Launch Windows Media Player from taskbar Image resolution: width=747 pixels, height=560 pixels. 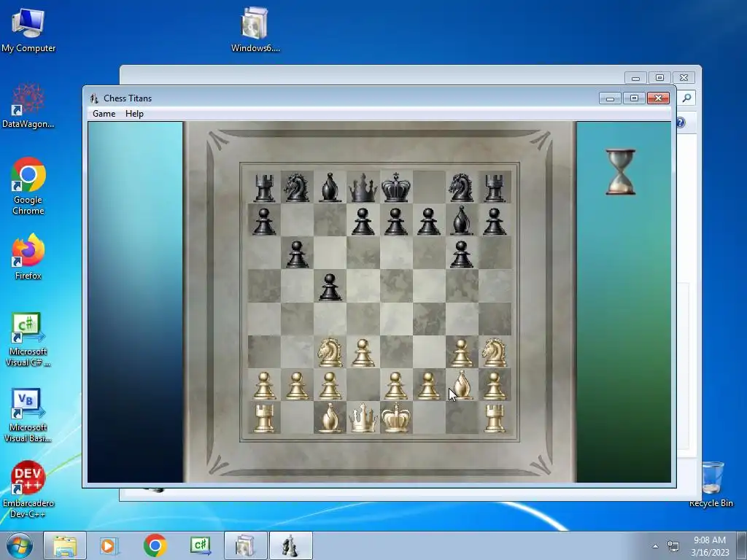(109, 545)
